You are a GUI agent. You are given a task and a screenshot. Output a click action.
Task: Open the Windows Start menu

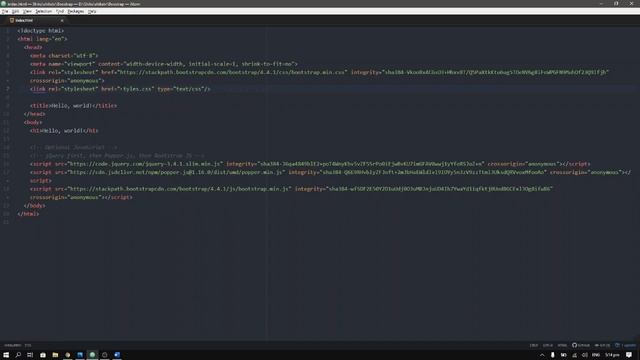tap(6, 355)
